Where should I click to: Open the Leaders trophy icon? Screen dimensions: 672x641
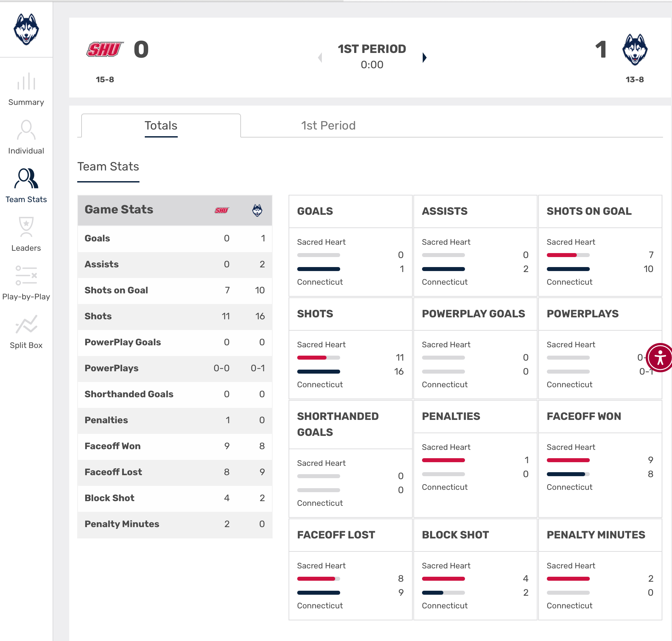click(x=26, y=227)
